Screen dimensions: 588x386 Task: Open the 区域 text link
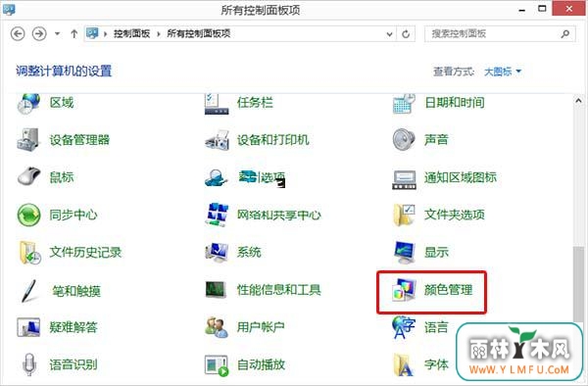pyautogui.click(x=62, y=102)
